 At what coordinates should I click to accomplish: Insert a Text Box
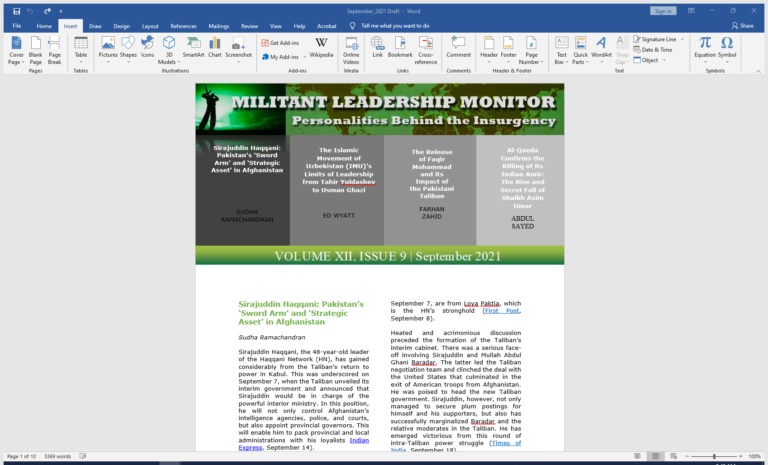click(561, 50)
